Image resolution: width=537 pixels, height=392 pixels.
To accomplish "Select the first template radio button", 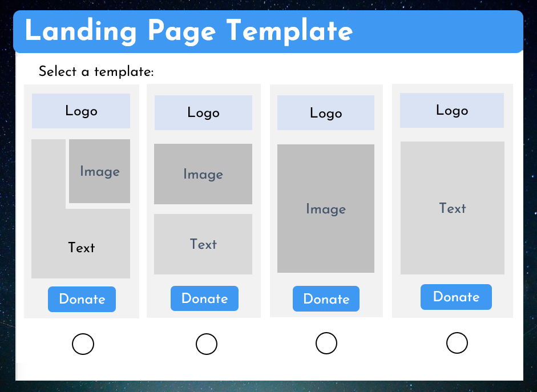I will click(83, 343).
